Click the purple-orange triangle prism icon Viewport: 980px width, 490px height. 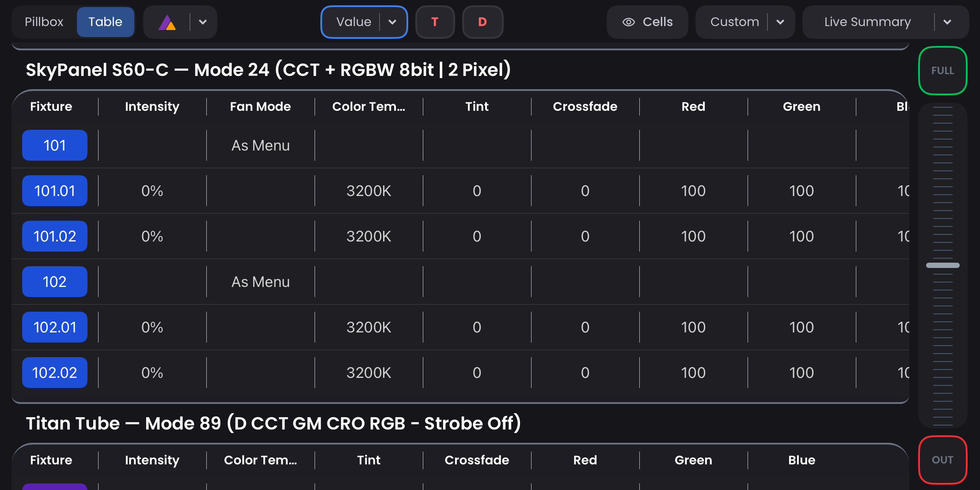[x=167, y=22]
